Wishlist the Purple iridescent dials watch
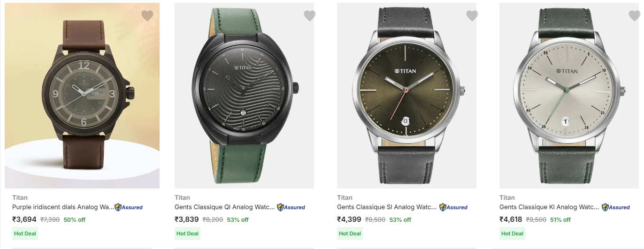This screenshot has width=644, height=249. coord(147,16)
